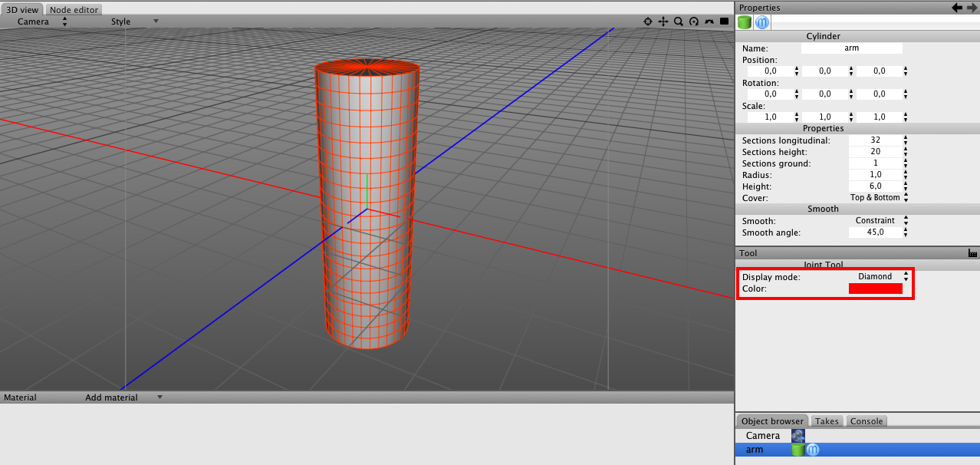Click blue material tag on arm object
The width and height of the screenshot is (980, 465).
pyautogui.click(x=813, y=450)
